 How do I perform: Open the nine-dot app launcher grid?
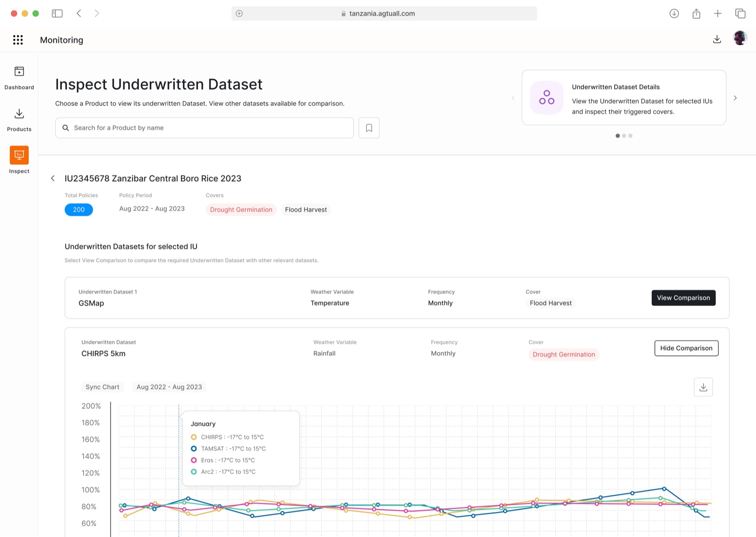(18, 40)
